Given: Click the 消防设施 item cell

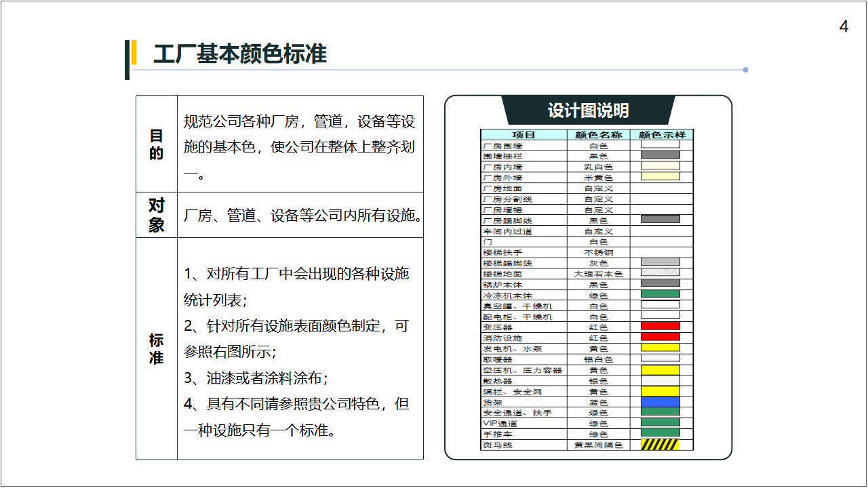Looking at the screenshot, I should 524,338.
